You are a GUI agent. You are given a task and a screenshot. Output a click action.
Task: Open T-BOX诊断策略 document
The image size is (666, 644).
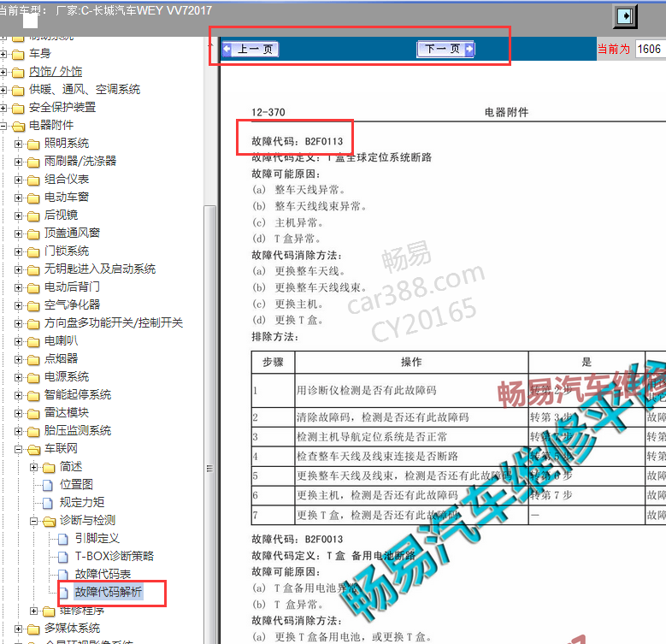click(115, 556)
